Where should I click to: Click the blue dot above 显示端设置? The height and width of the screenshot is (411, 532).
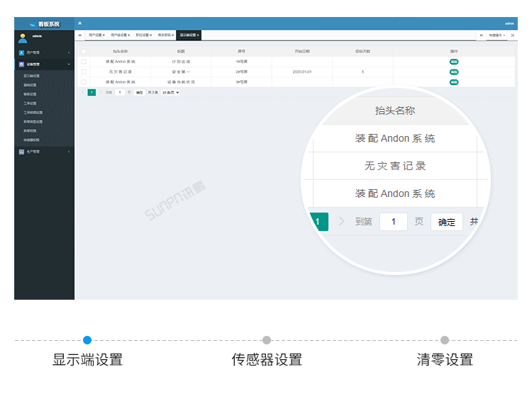(x=87, y=340)
